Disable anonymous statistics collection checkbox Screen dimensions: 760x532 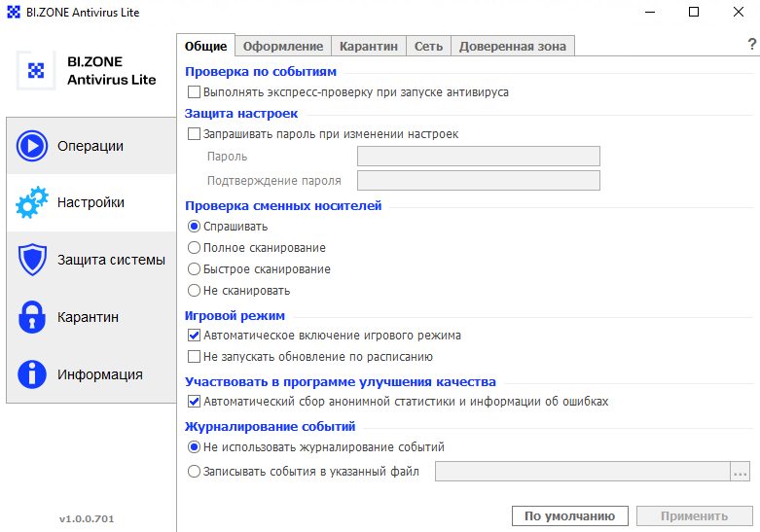194,401
